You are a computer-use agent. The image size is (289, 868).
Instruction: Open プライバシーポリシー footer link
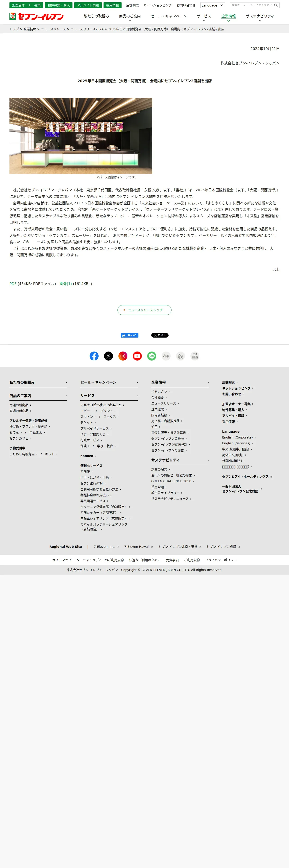tap(221, 560)
